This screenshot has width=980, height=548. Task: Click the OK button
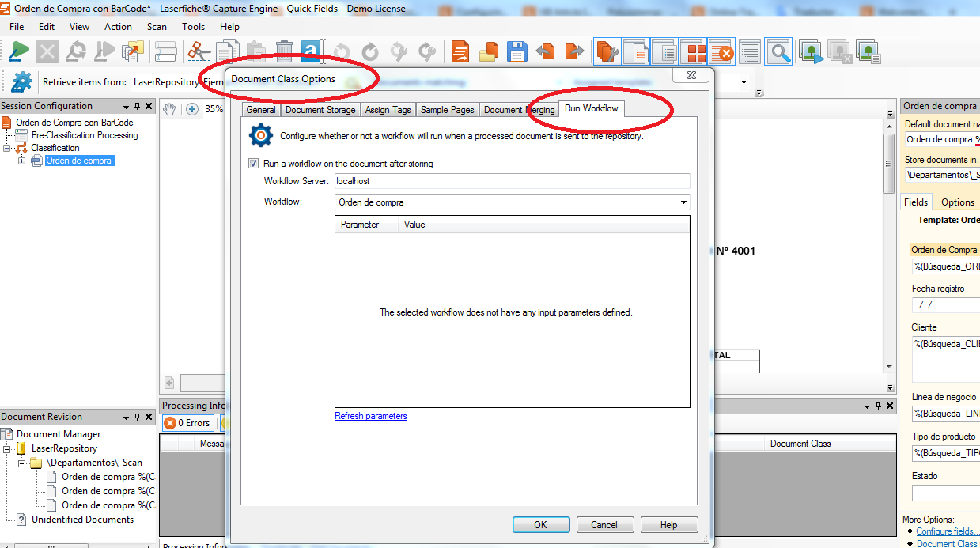pos(540,524)
